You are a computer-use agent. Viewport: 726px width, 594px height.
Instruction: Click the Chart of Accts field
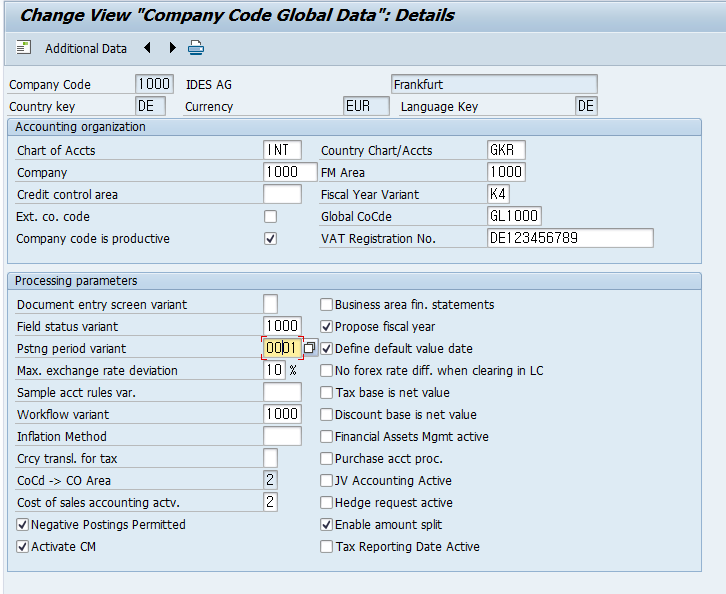pyautogui.click(x=282, y=151)
